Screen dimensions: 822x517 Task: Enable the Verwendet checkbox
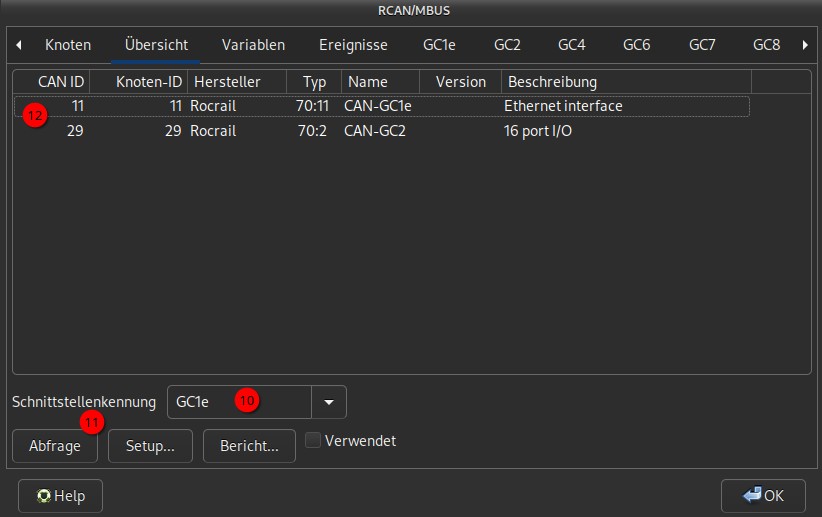pos(313,441)
